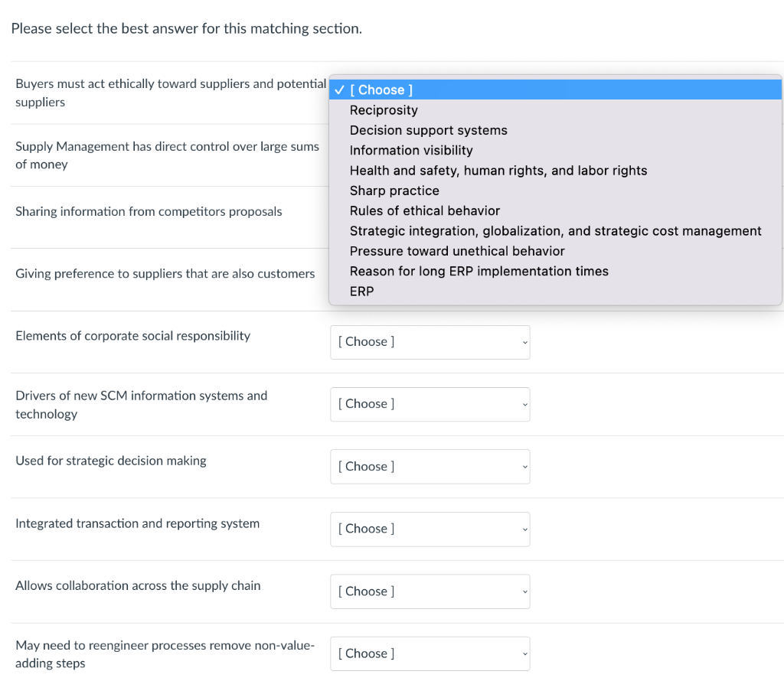Pick the "Strategic integration, globalization" option

click(555, 231)
